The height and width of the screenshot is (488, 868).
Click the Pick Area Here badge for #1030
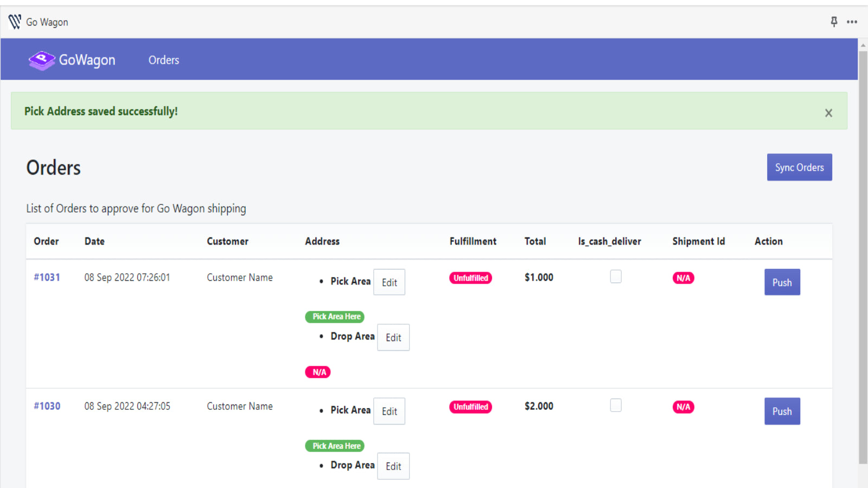pyautogui.click(x=335, y=446)
